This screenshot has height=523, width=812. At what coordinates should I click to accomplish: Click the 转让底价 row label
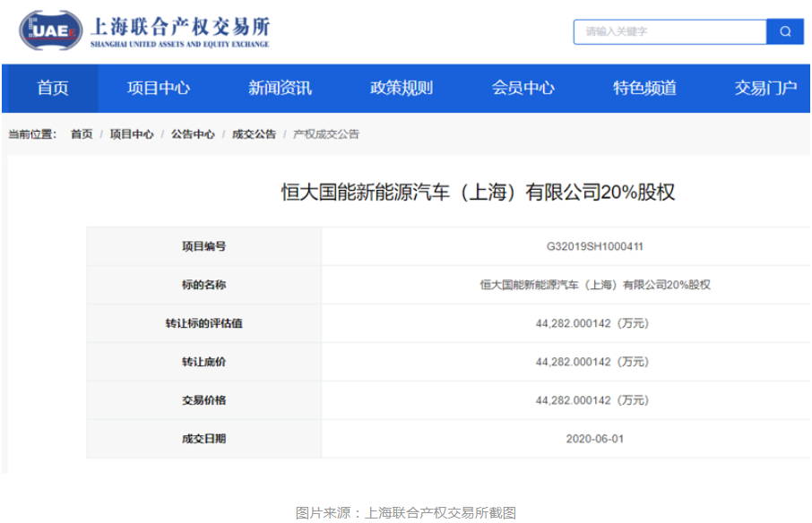tap(203, 362)
